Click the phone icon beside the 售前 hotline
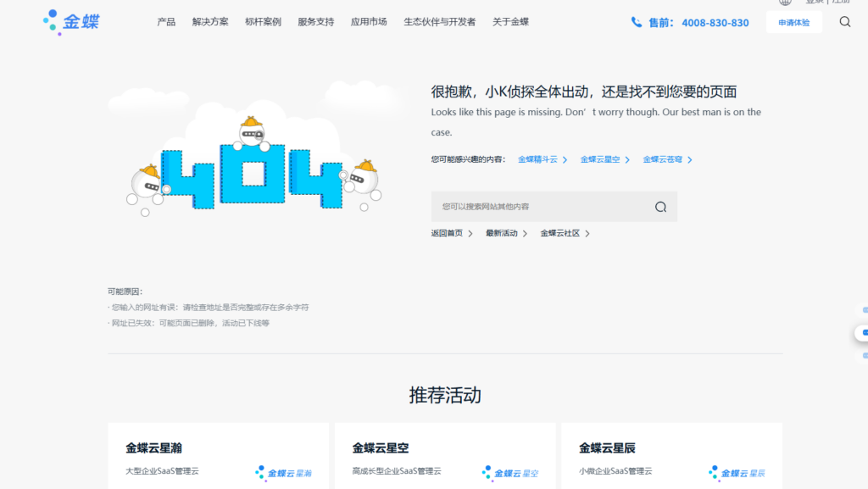The width and height of the screenshot is (868, 489). pyautogui.click(x=637, y=23)
